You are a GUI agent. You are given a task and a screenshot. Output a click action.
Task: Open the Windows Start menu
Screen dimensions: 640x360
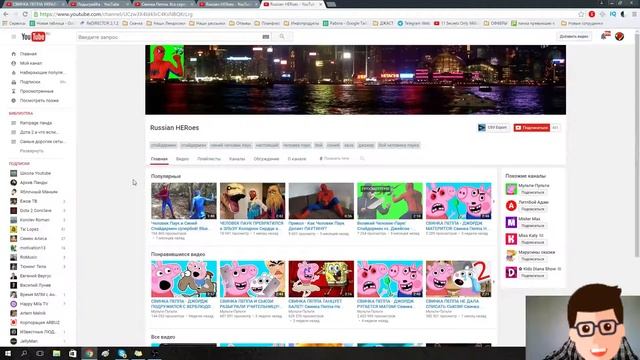click(8, 353)
